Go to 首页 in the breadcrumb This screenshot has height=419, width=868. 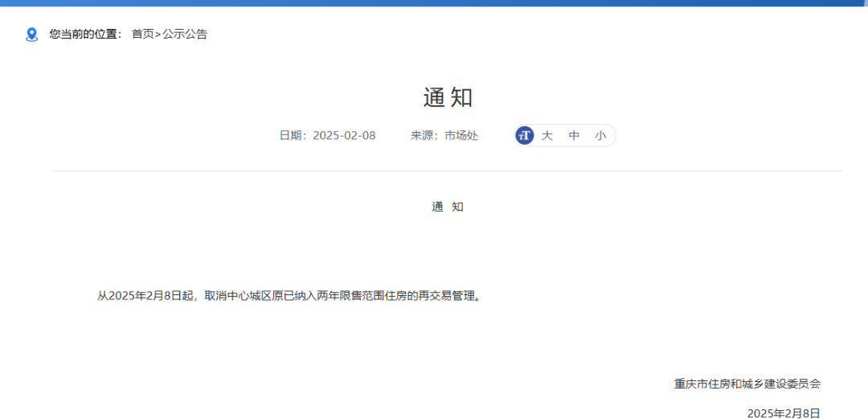(x=142, y=35)
